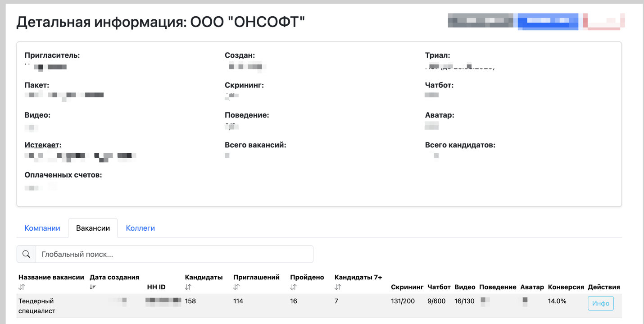Click the Всего кандидатов label
644x324 pixels.
point(460,145)
